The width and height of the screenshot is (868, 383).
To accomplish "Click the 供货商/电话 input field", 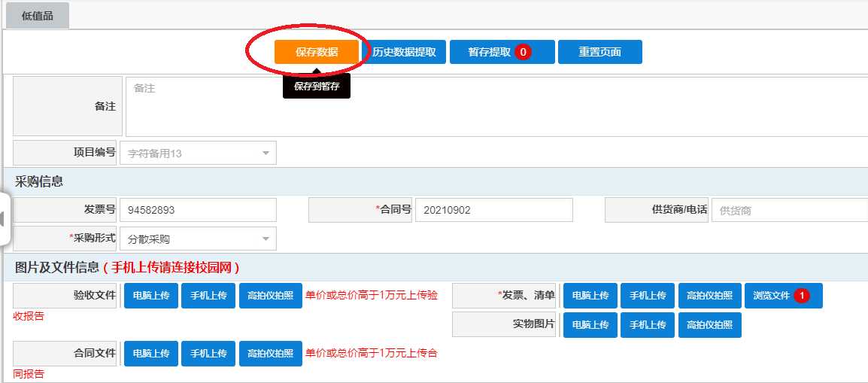I will pos(788,210).
